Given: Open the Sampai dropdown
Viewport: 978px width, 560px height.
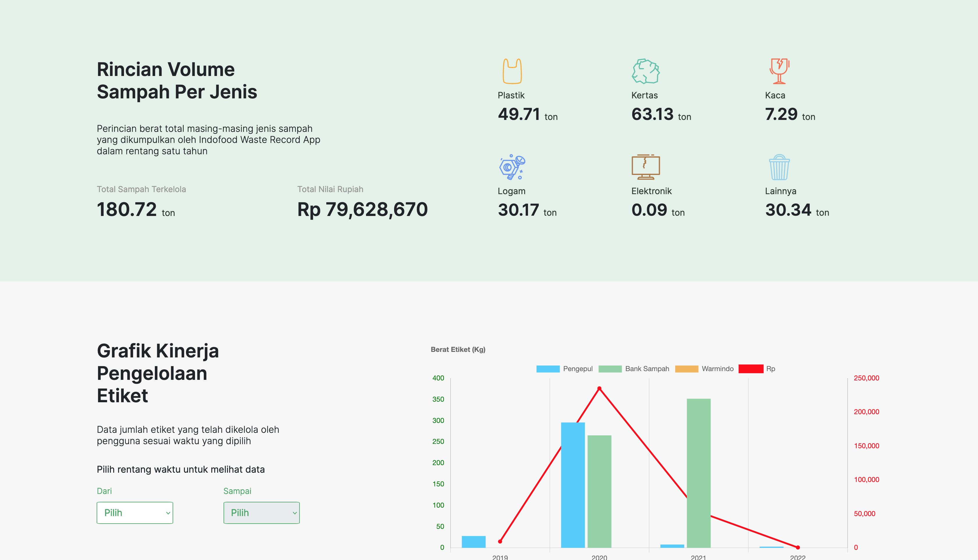Looking at the screenshot, I should 261,513.
